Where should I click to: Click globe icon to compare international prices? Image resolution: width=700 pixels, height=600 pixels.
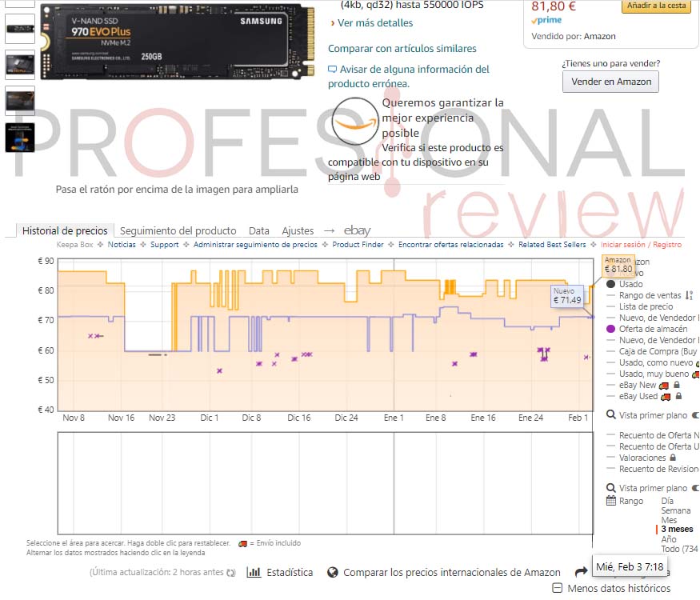click(x=333, y=572)
